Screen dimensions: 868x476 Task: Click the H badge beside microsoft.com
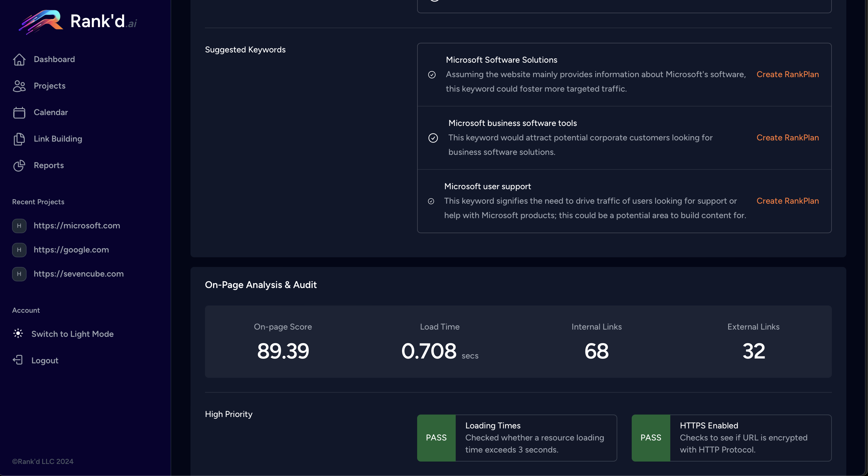[19, 226]
